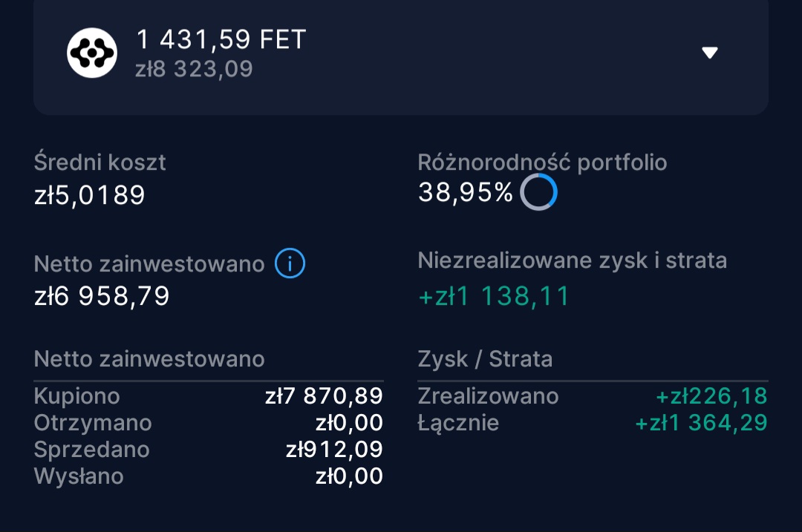This screenshot has width=802, height=532.
Task: Click the Otrzymano row label
Action: [93, 423]
